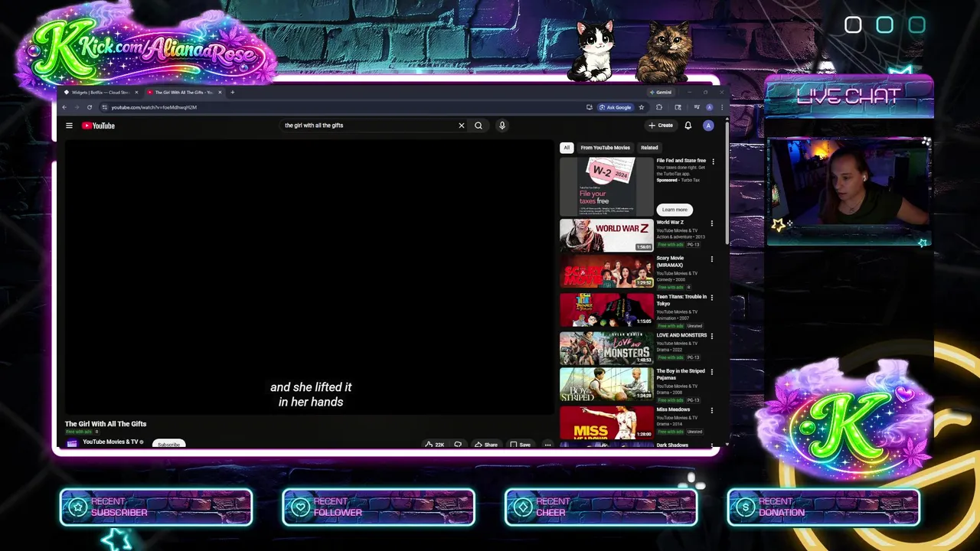
Task: Open more options for Love and Monsters
Action: (712, 336)
